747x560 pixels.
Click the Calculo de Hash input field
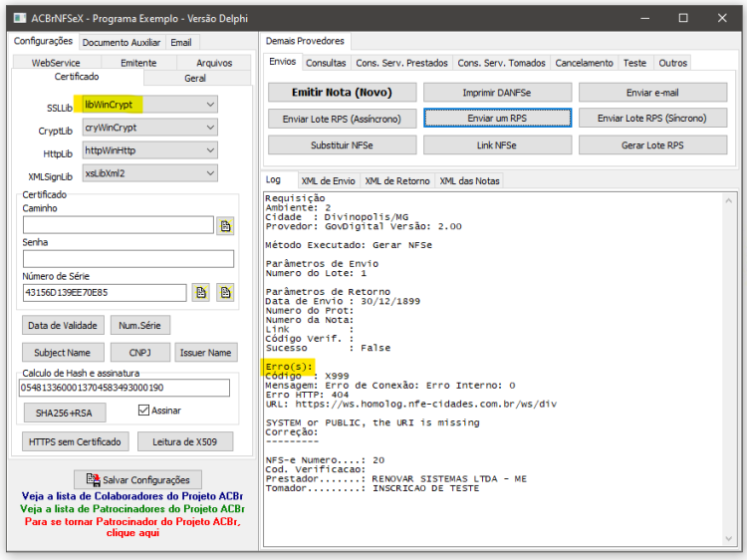[124, 388]
